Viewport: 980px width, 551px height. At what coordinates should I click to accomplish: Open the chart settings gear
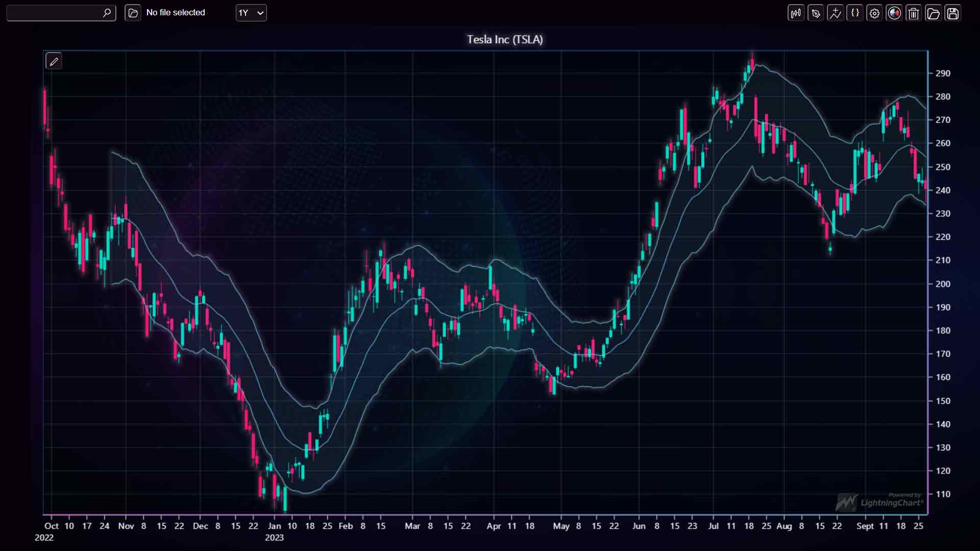tap(874, 13)
